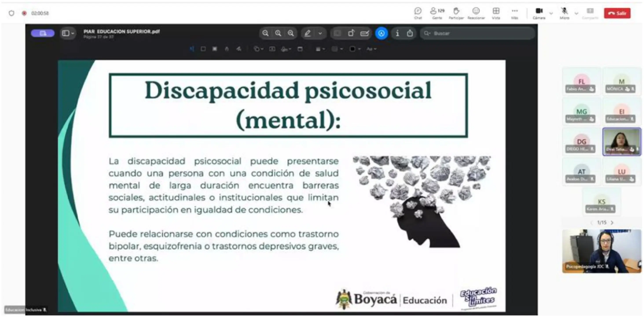Open the sidebar view dropdown in Preview
Screen dimensions: 644x321
(68, 33)
